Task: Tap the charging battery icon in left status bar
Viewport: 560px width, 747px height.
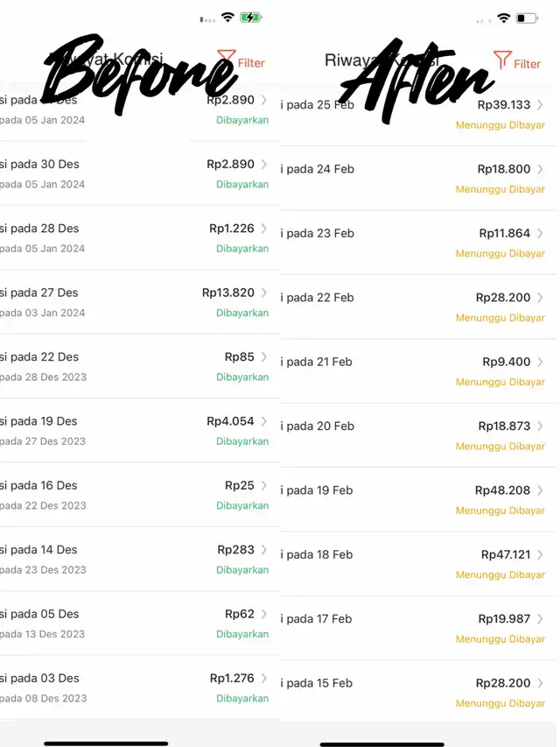Action: point(250,18)
